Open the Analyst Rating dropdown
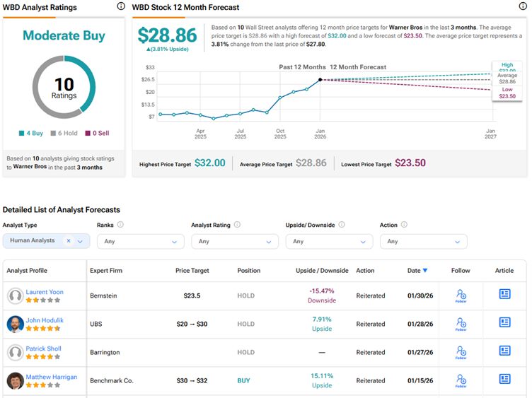 (x=234, y=241)
